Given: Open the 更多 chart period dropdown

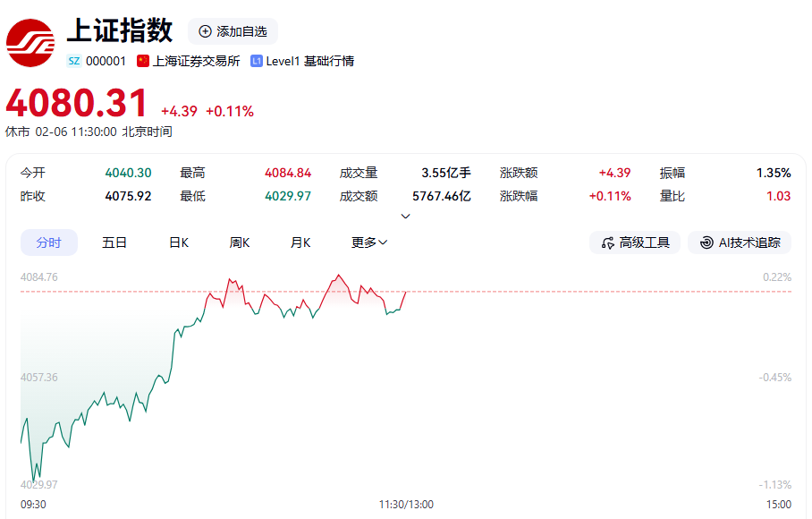Looking at the screenshot, I should 369,242.
